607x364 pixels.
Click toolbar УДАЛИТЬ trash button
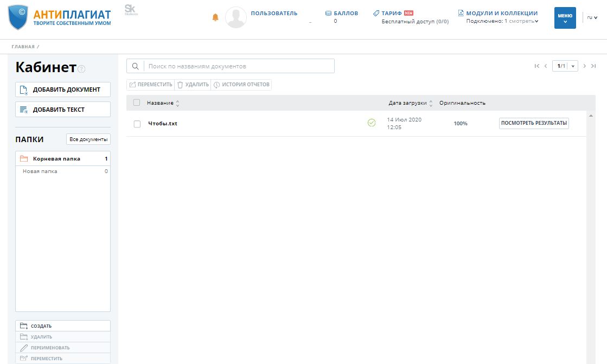pos(193,85)
